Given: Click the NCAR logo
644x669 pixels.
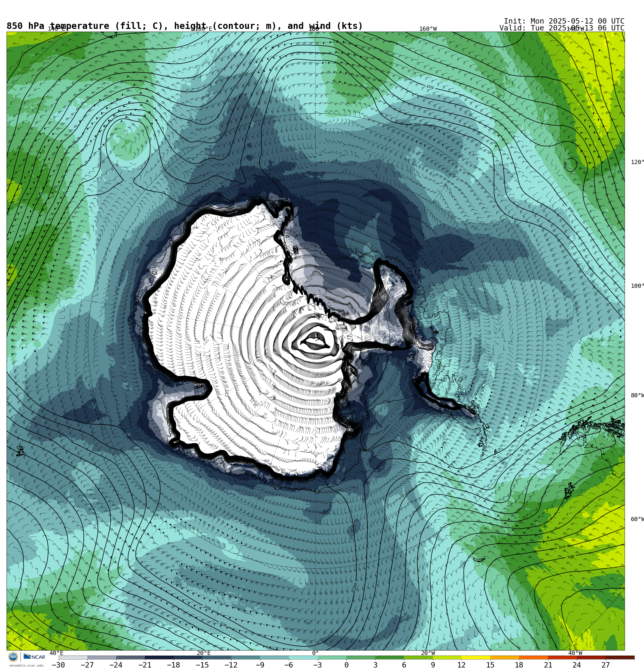Looking at the screenshot, I should 35,657.
